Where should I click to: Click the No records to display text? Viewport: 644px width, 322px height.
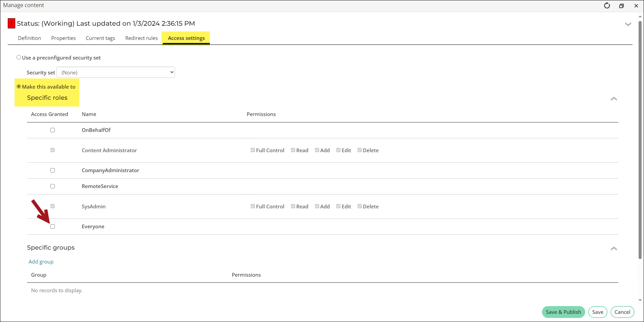(x=57, y=291)
